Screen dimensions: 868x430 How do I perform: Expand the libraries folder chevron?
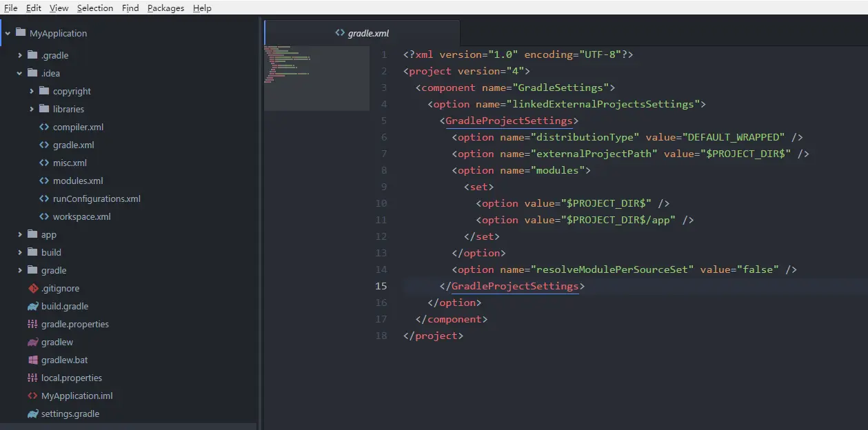32,109
